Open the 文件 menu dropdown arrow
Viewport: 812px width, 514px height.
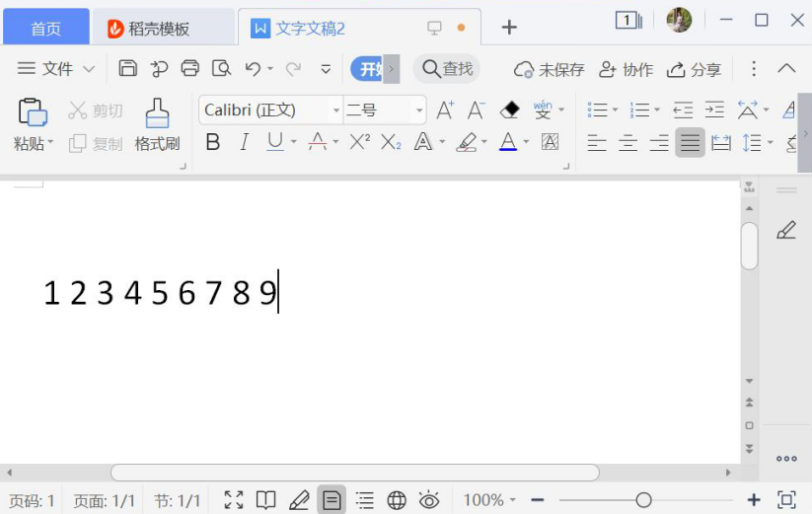pos(89,69)
